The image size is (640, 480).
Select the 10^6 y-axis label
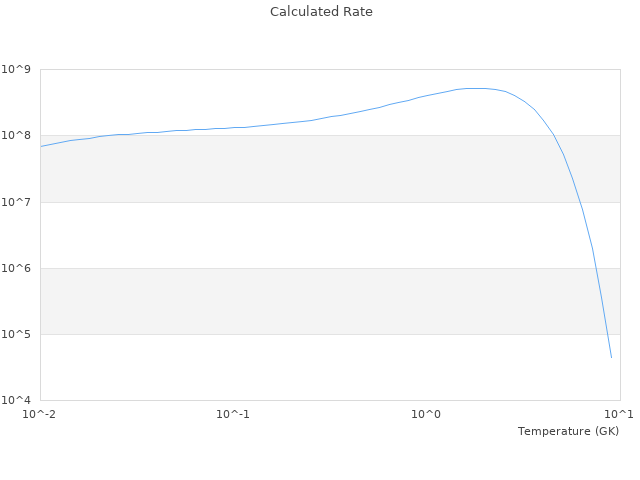[x=17, y=268]
